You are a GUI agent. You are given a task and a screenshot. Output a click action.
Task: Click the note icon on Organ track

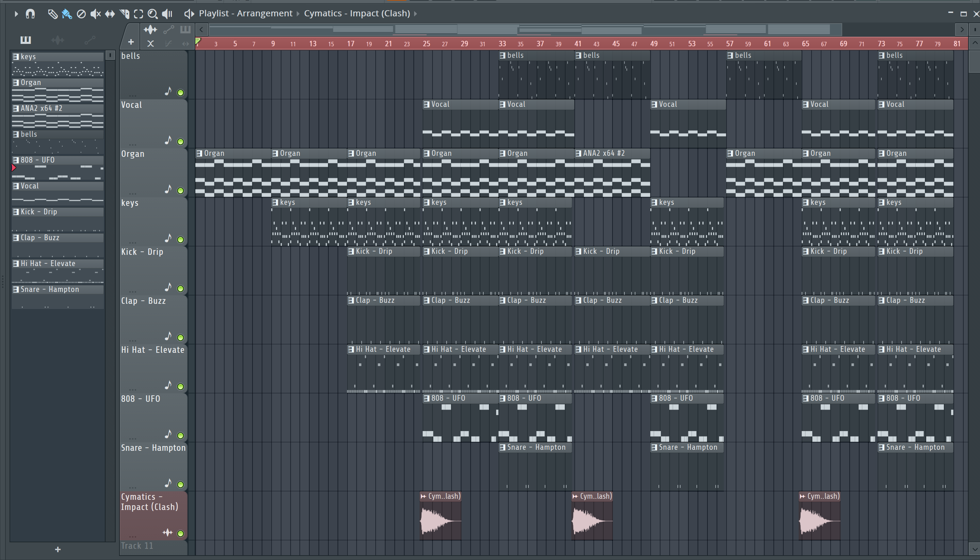pyautogui.click(x=168, y=189)
